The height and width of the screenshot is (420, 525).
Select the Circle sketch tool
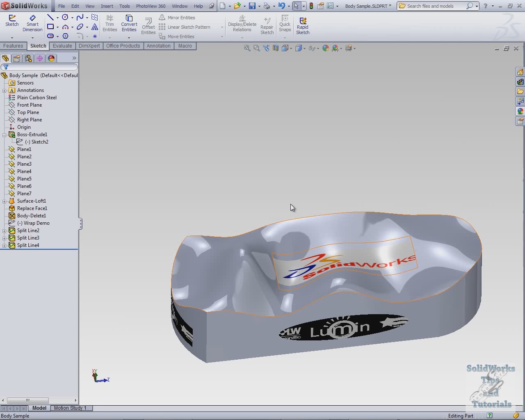point(65,17)
